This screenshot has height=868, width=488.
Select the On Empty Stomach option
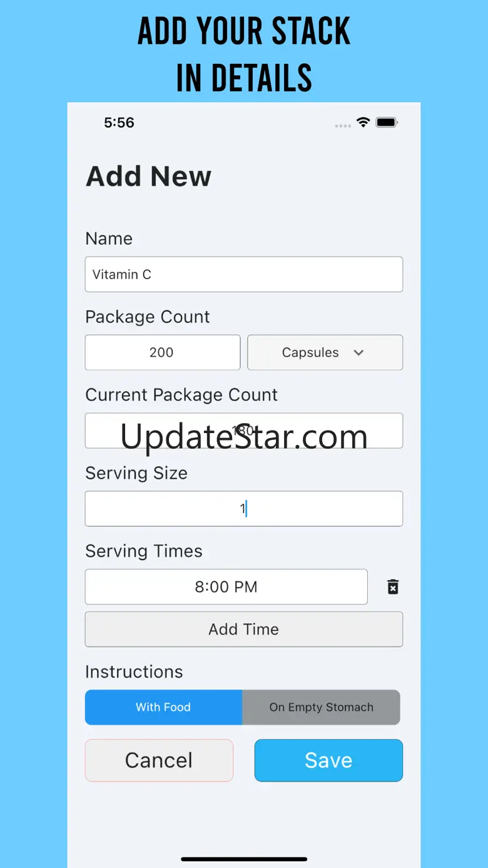tap(321, 707)
